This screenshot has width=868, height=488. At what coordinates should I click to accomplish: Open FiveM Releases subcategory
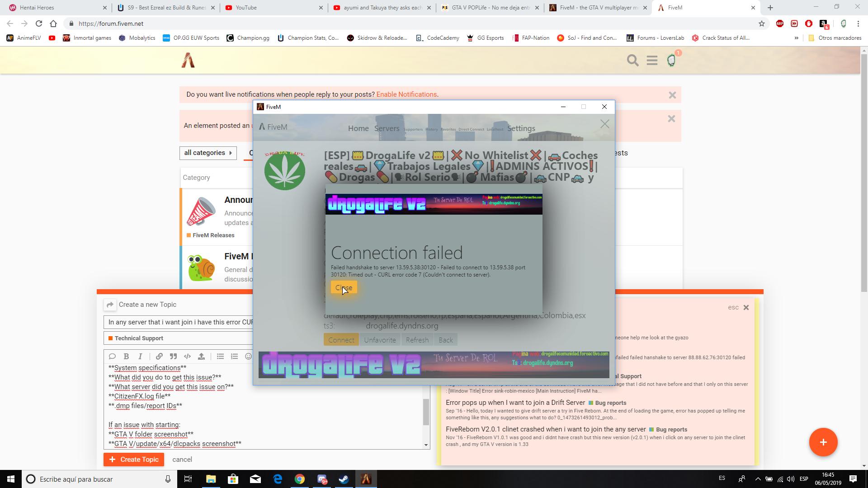point(213,235)
